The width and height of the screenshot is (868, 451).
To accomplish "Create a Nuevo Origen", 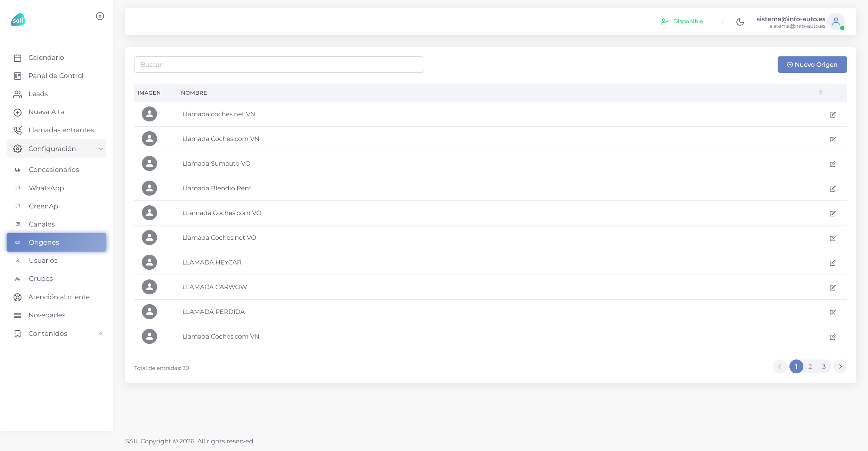I will click(812, 65).
